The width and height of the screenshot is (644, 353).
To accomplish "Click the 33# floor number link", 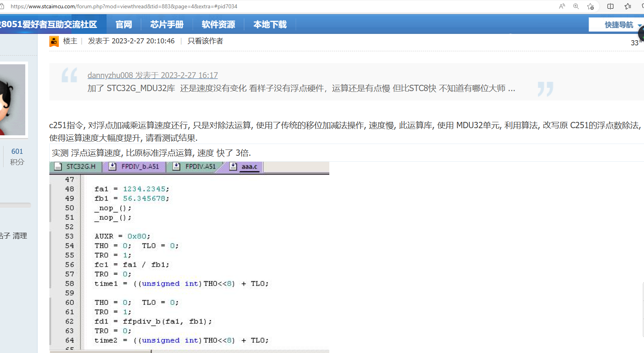I will click(636, 43).
